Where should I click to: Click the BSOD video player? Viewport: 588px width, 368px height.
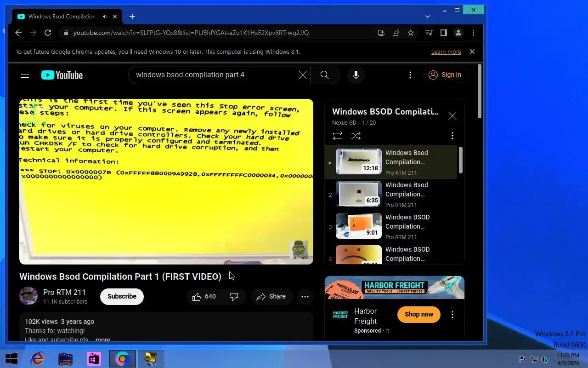tap(166, 181)
